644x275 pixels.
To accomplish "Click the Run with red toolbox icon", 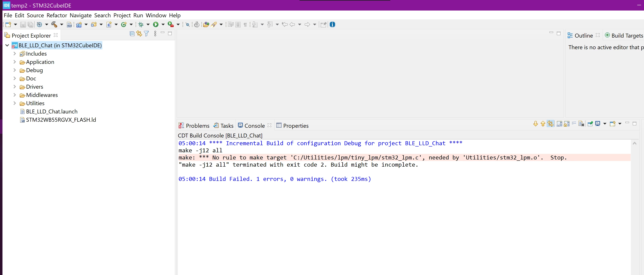I will (x=171, y=24).
